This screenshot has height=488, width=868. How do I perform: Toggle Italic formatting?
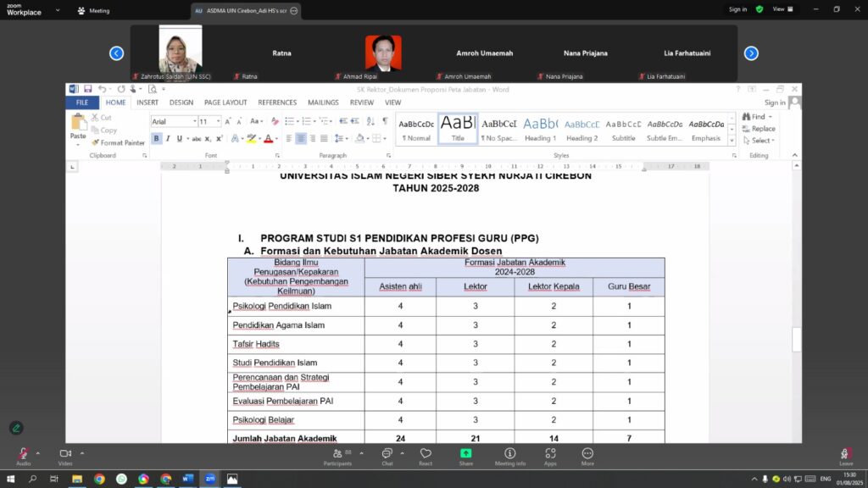click(x=168, y=139)
